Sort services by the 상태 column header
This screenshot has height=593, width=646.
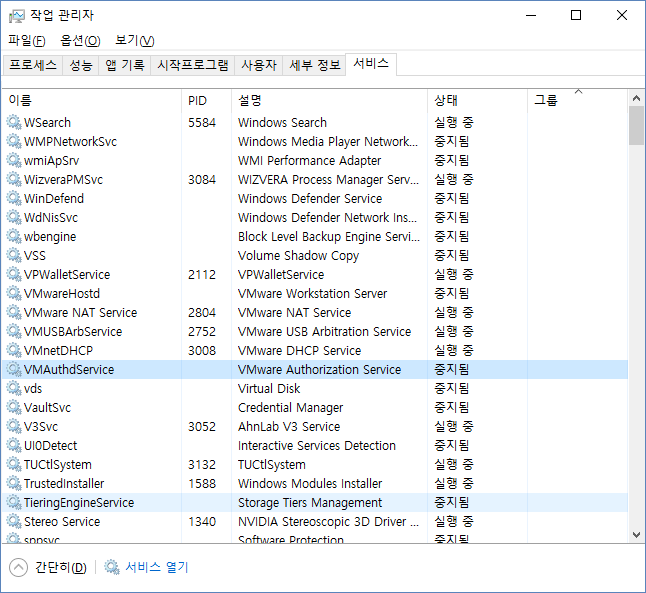pos(477,100)
